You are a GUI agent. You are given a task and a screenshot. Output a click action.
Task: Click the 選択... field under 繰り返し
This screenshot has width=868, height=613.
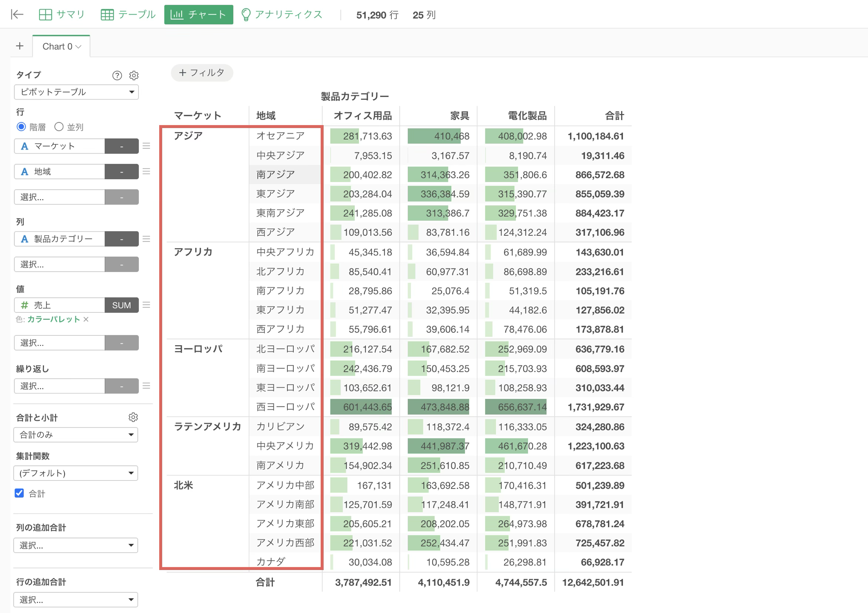[x=59, y=386]
